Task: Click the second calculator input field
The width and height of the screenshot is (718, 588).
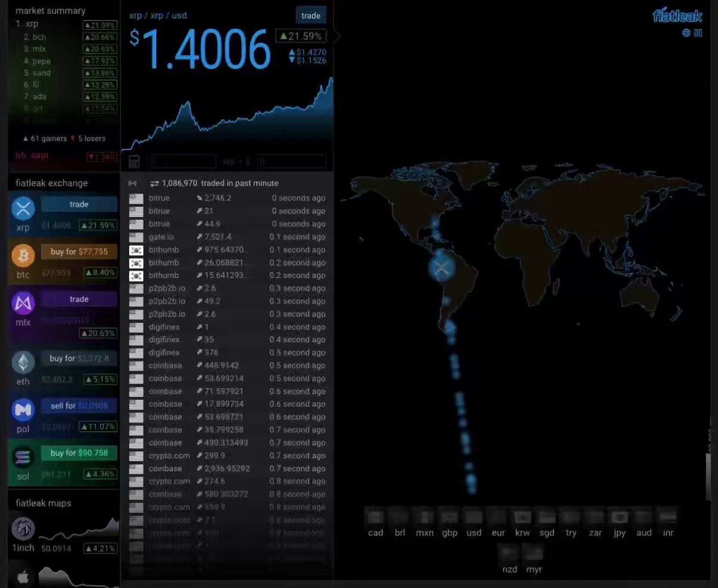Action: point(291,162)
